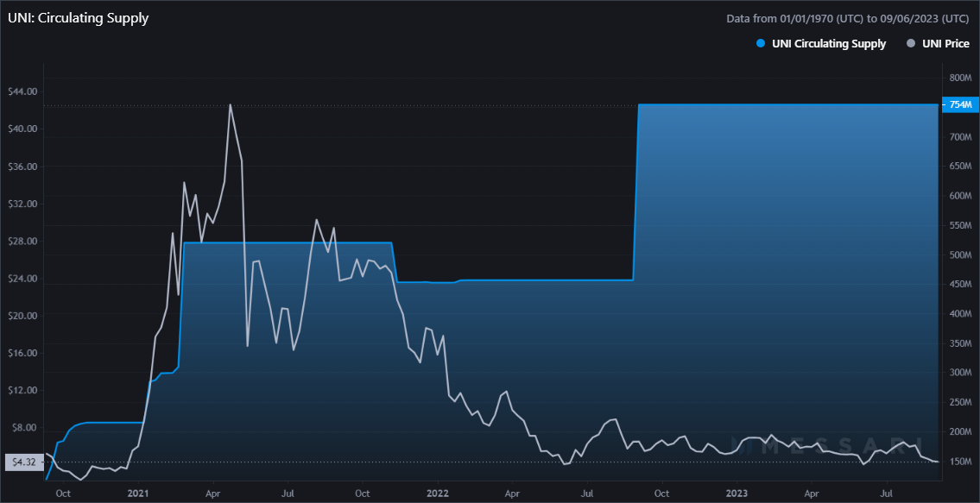Click the 650M supply axis label
Screen dimensions: 980x503
[961, 167]
